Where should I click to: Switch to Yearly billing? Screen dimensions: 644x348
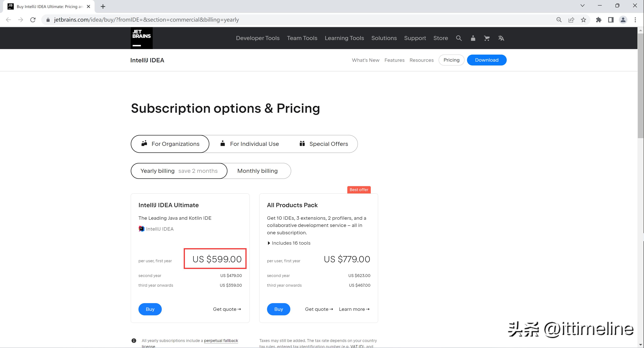(179, 171)
